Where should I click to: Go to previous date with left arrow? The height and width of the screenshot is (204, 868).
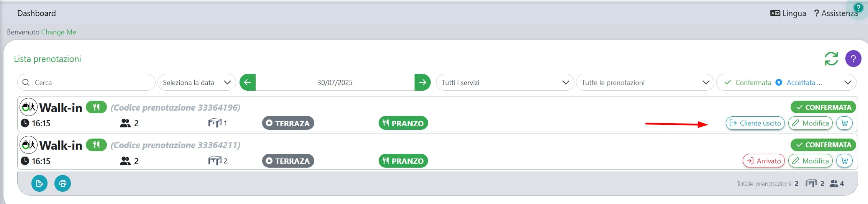click(x=248, y=82)
